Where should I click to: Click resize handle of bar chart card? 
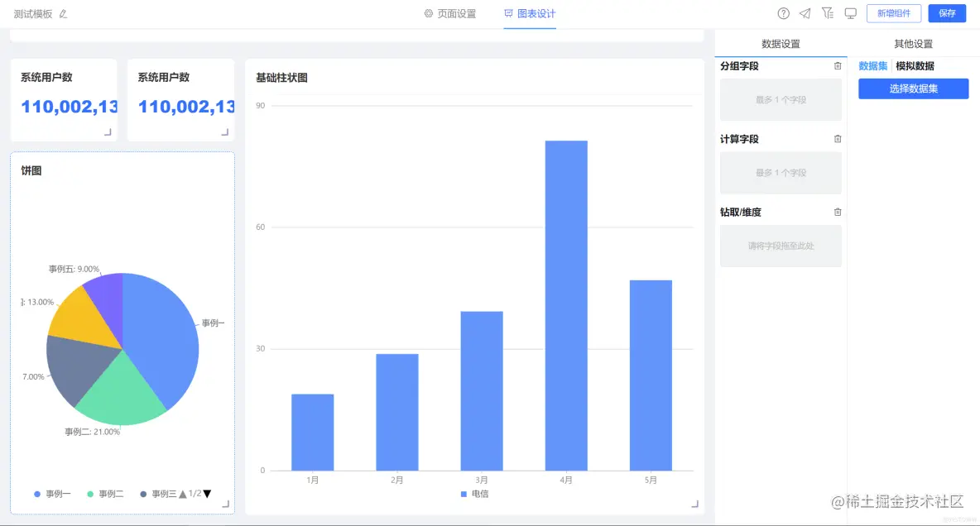point(695,504)
